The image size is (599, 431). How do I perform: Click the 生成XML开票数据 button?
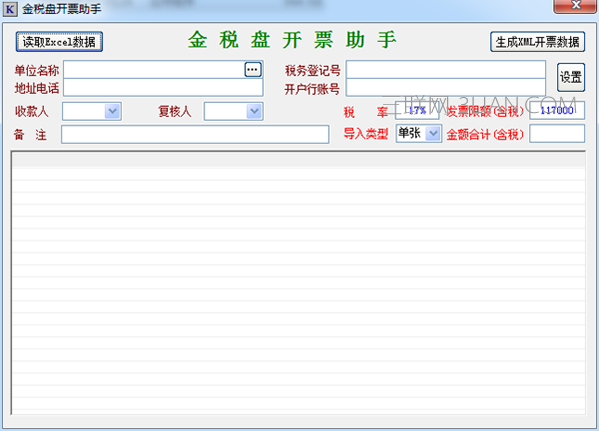tap(537, 42)
